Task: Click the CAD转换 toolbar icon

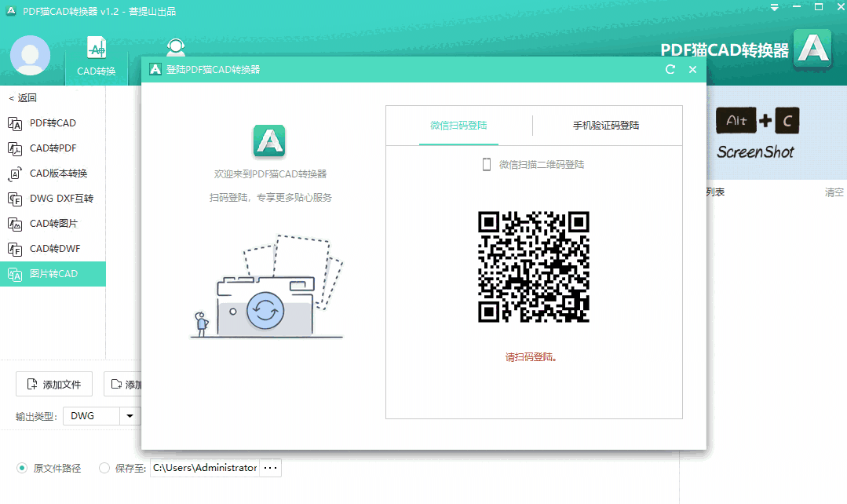Action: [x=96, y=55]
